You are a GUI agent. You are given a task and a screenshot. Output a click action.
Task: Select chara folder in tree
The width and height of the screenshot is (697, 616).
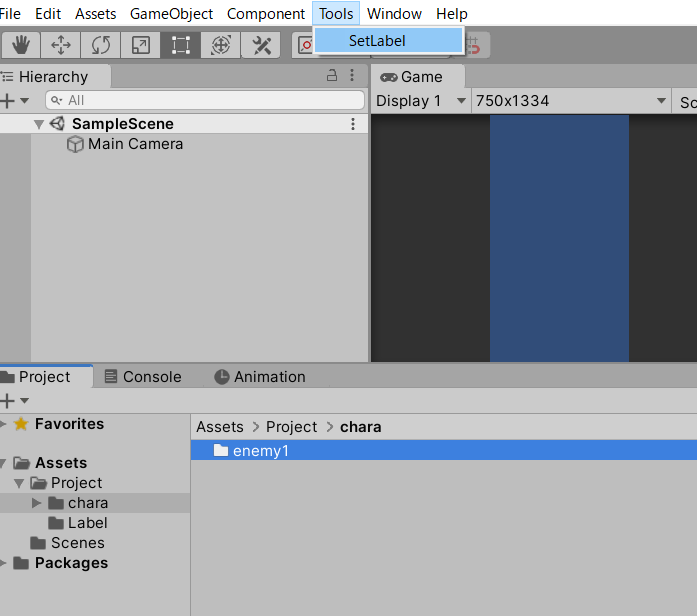pyautogui.click(x=88, y=503)
